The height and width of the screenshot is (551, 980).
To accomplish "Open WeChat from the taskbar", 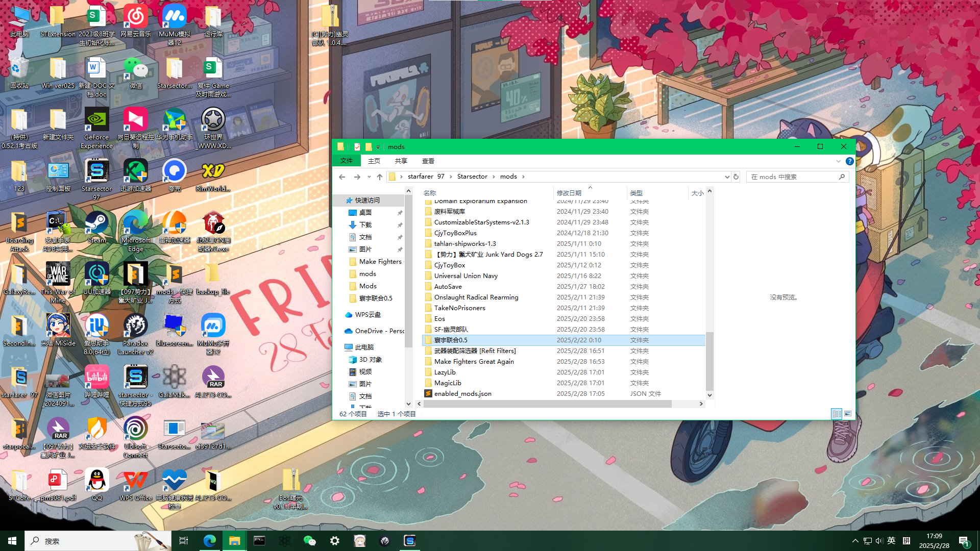I will (x=309, y=541).
